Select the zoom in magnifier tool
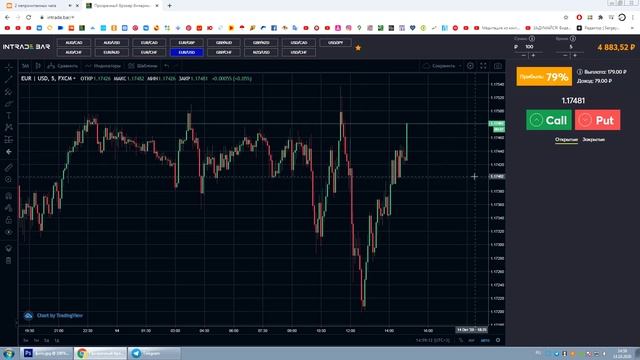Viewport: 640px width, 360px height. (x=9, y=180)
